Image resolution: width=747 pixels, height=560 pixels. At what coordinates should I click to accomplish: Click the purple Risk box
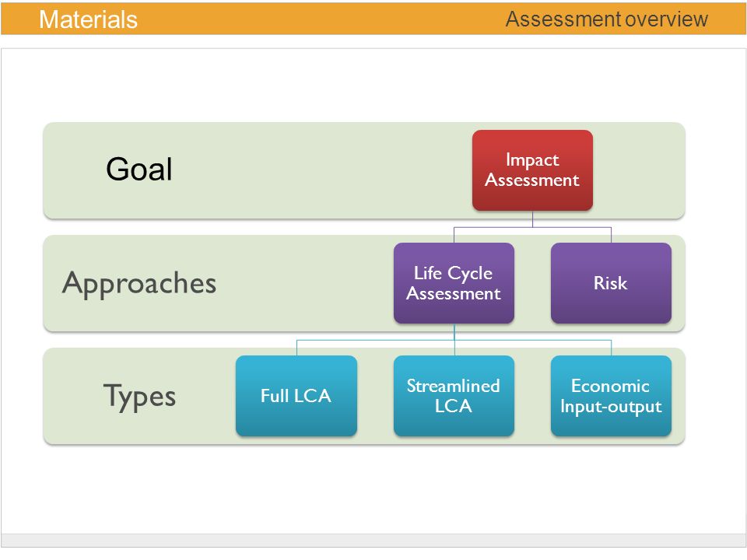(611, 283)
